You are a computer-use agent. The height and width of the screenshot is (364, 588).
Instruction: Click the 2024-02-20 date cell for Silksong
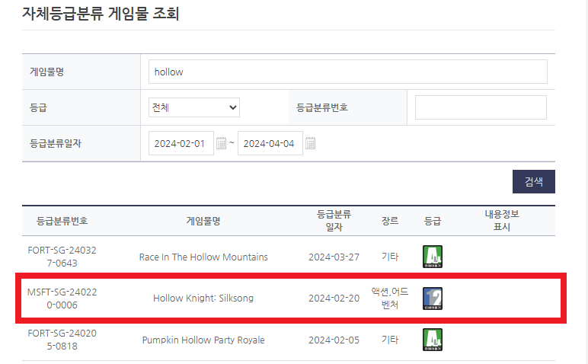334,299
